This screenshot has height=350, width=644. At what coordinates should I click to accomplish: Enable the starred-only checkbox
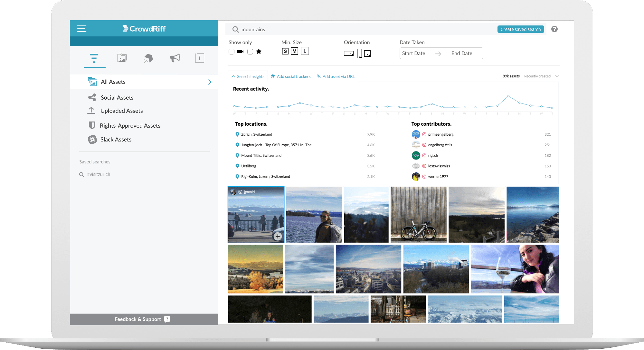click(x=250, y=52)
